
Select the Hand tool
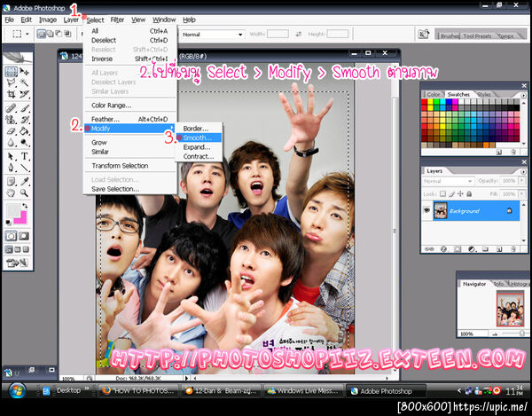pos(12,193)
